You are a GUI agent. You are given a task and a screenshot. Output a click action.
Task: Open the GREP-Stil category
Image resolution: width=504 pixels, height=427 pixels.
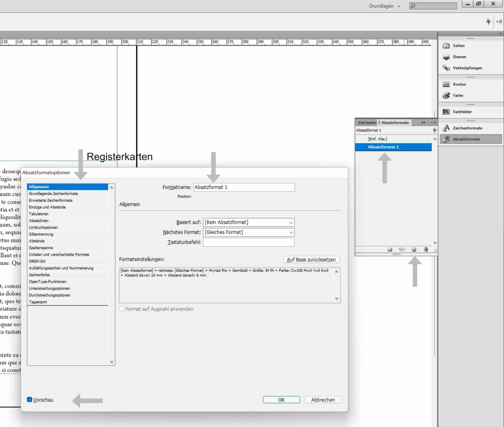tap(67, 261)
